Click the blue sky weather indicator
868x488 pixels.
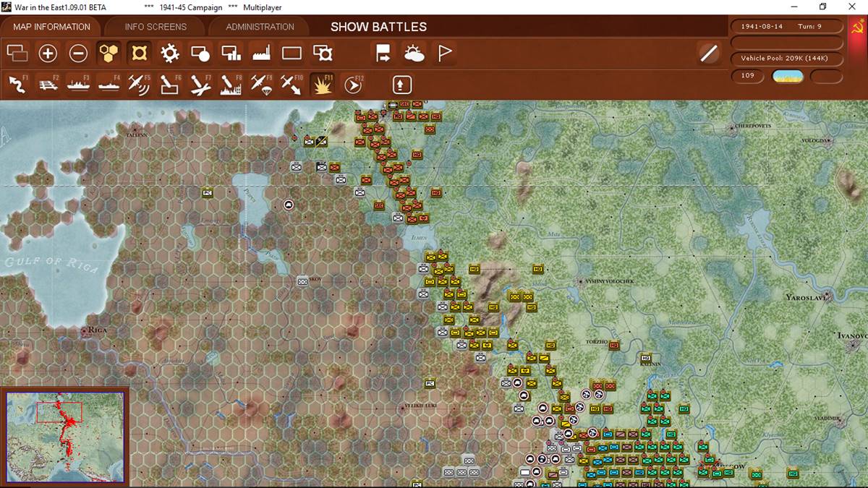(x=788, y=76)
